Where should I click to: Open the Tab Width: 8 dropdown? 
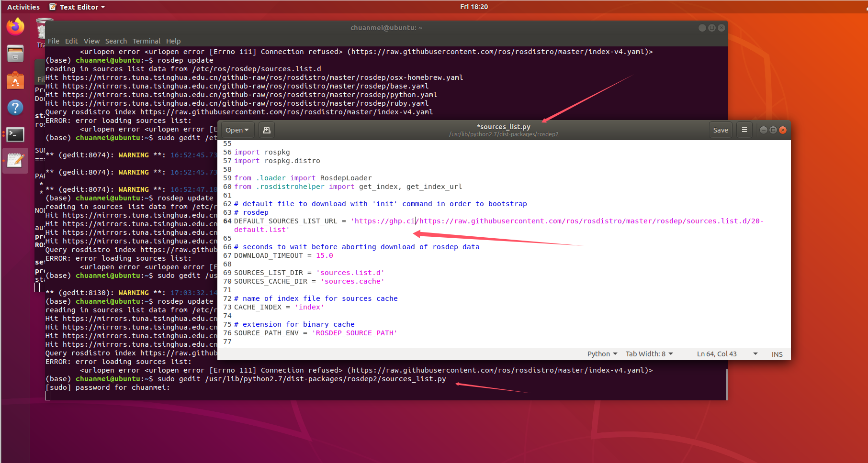coord(649,353)
